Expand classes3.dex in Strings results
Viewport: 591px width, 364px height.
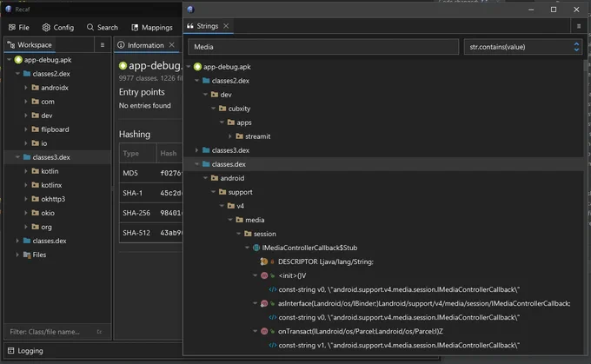[196, 150]
